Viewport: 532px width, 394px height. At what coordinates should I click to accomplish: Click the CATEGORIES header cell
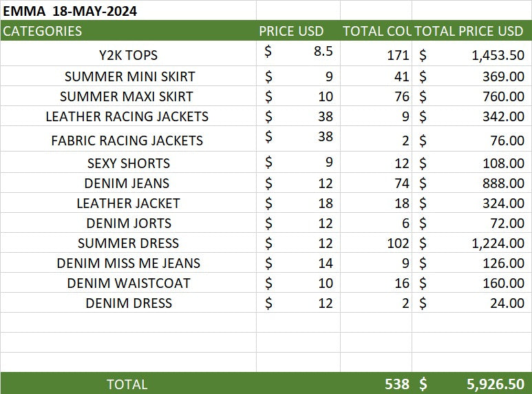coord(128,31)
